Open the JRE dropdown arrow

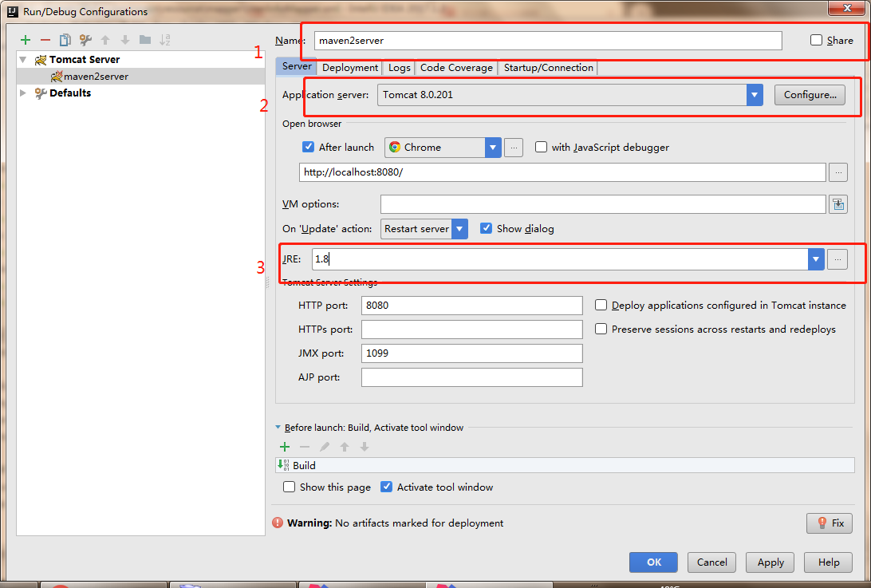(816, 259)
